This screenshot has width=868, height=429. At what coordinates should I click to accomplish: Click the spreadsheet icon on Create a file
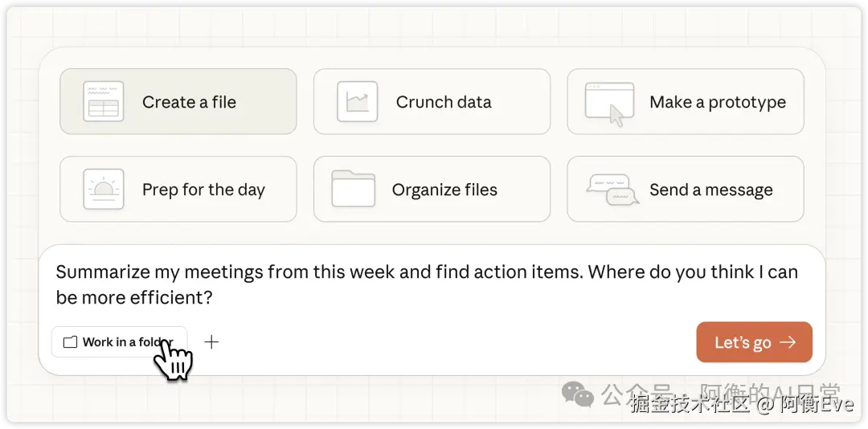(103, 102)
